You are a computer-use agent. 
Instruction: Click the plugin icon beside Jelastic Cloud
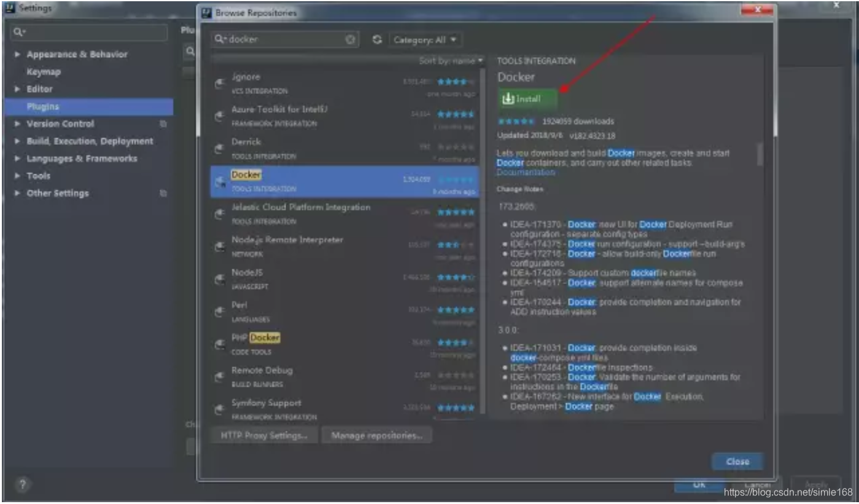219,214
